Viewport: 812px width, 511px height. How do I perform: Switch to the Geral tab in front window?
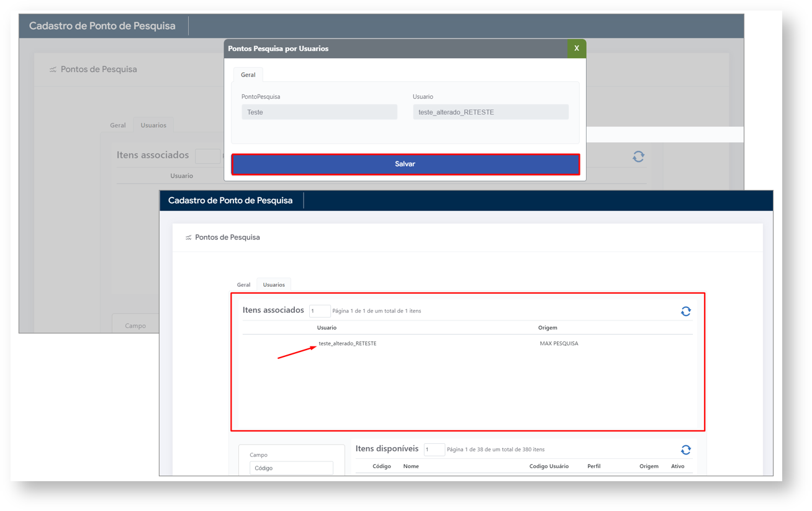click(243, 284)
